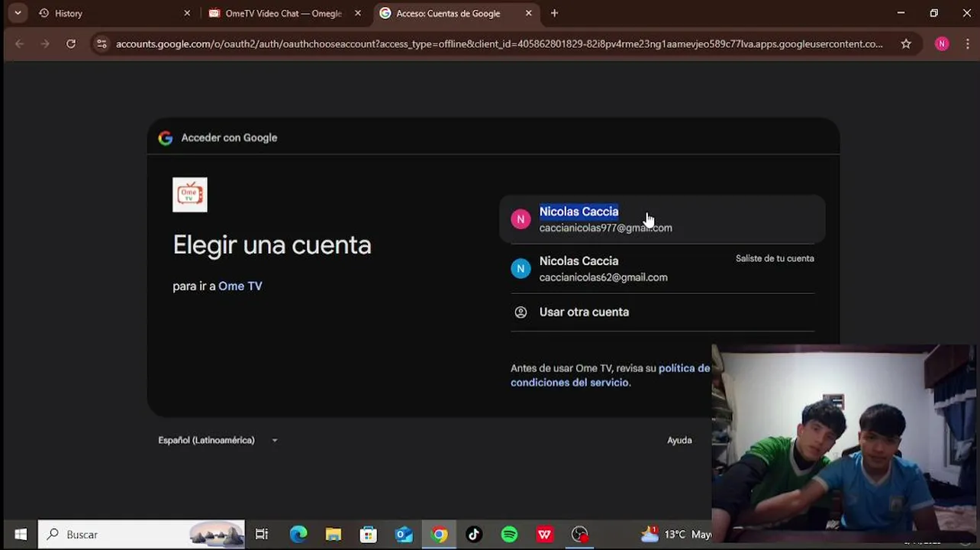Close the History tab
This screenshot has width=980, height=550.
pyautogui.click(x=187, y=13)
